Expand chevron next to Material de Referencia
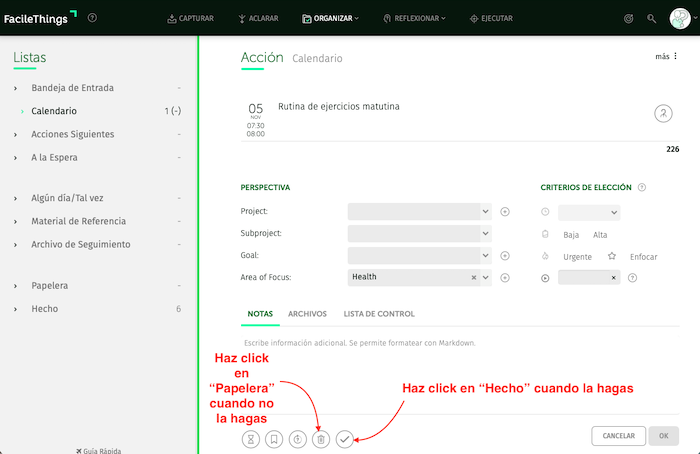700x454 pixels. [16, 222]
